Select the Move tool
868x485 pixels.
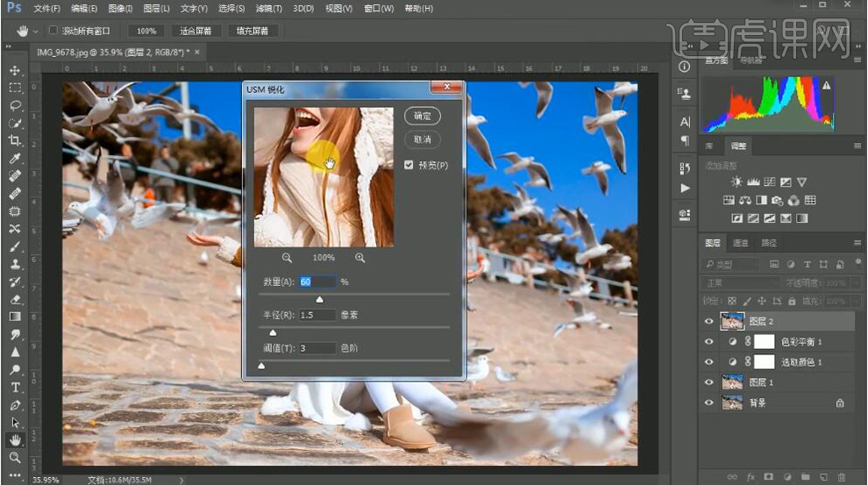tap(15, 70)
